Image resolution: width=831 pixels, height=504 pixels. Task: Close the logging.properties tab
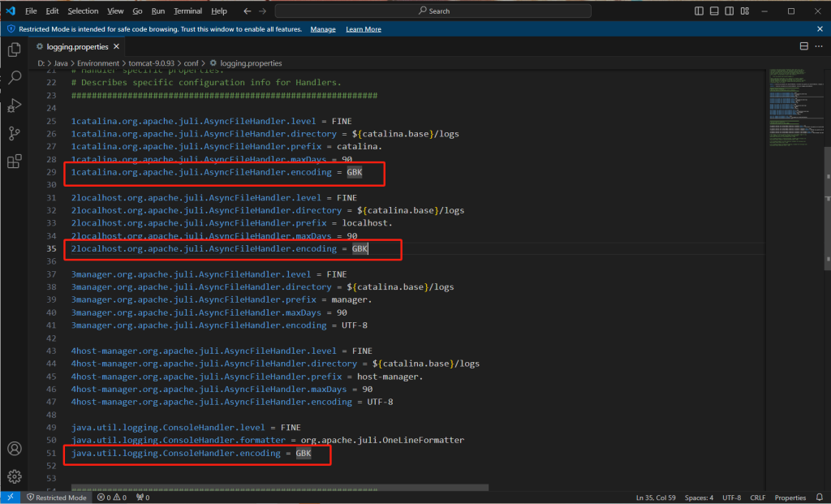coord(116,46)
